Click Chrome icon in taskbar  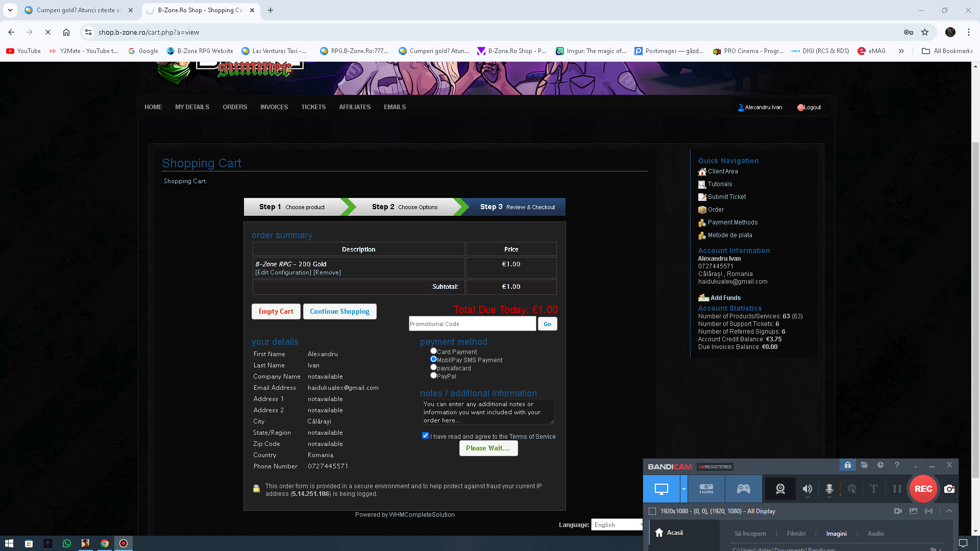(x=104, y=543)
